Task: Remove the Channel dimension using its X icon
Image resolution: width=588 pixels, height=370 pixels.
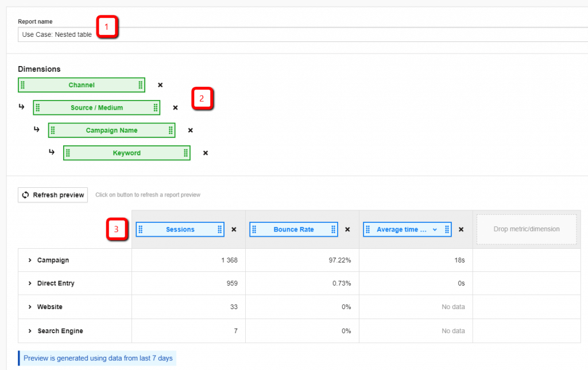Action: pyautogui.click(x=160, y=84)
